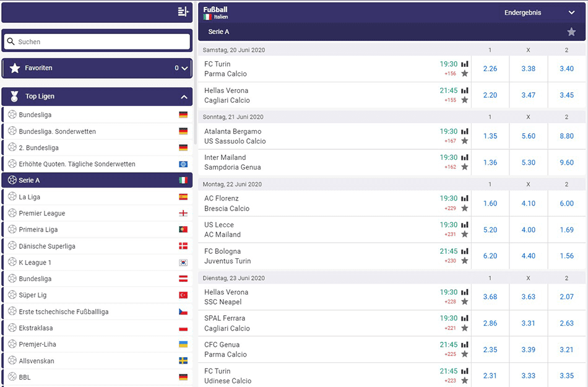
Task: Collapse the Top Ligen section
Action: (184, 97)
